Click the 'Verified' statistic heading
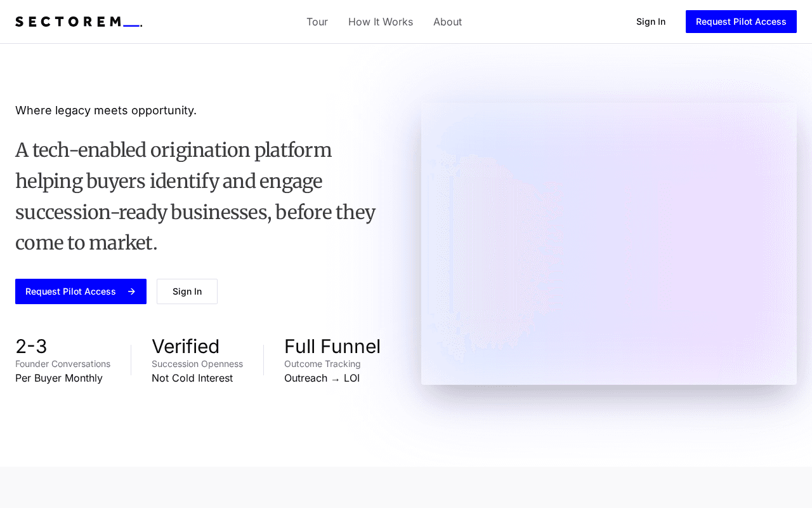 coord(185,346)
